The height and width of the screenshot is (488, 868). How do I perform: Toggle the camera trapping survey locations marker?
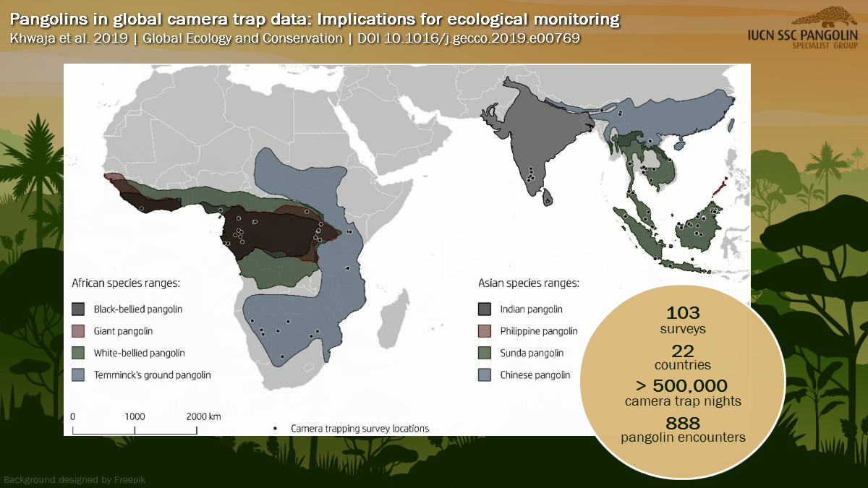tap(276, 428)
